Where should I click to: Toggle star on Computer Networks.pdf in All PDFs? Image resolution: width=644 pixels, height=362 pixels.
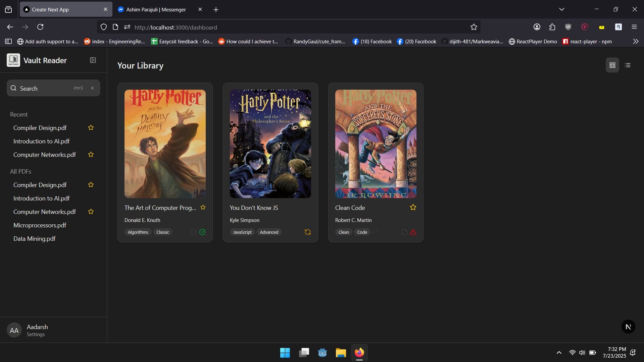91,212
